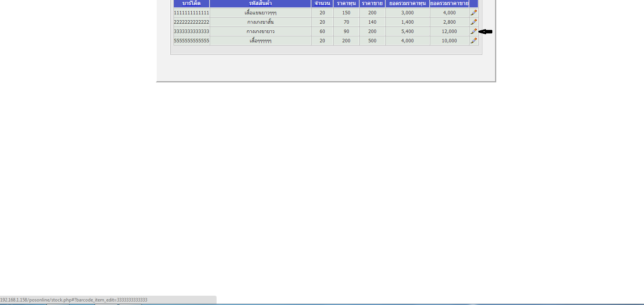Open edit pencil for barcode 2222222222222
Image resolution: width=644 pixels, height=305 pixels.
(474, 22)
